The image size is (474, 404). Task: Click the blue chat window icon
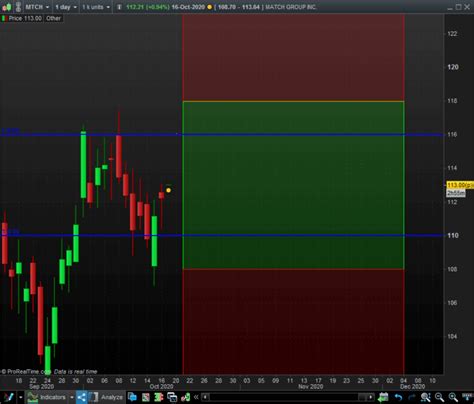[132, 397]
